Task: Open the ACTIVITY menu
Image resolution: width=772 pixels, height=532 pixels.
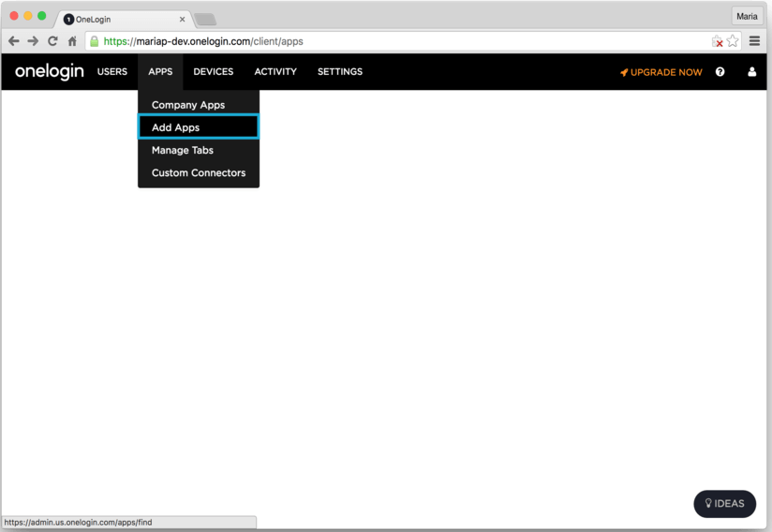Action: [275, 72]
